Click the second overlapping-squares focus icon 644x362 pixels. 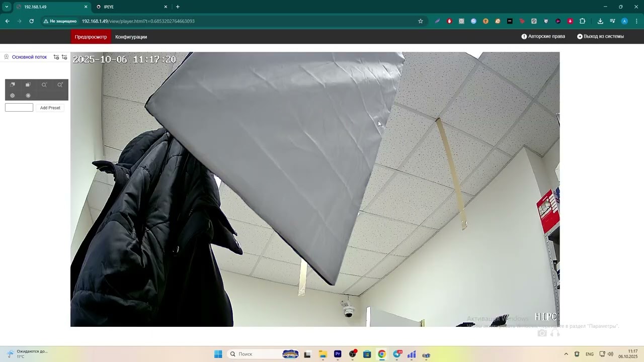28,85
